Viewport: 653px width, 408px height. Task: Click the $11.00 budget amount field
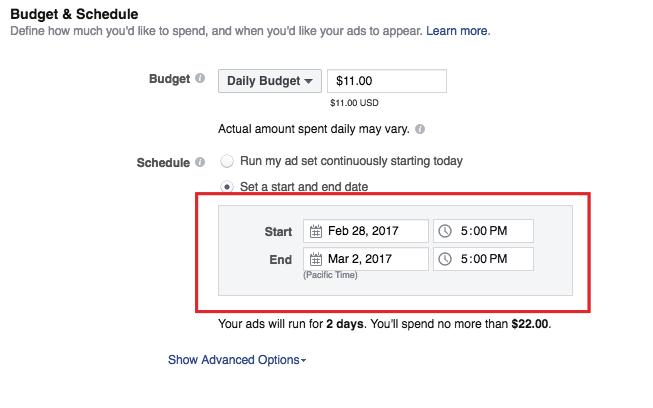[x=387, y=81]
